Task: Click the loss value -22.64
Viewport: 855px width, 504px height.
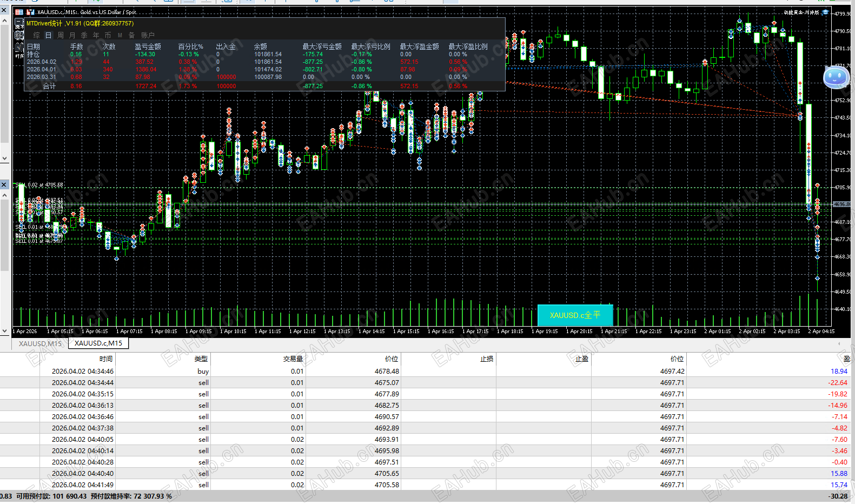Action: [838, 383]
